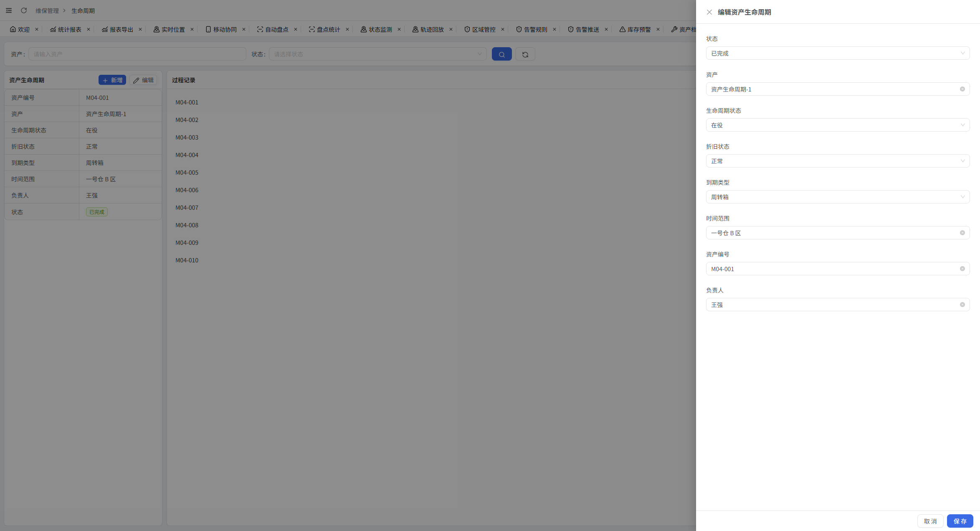Close the 库存预警 tab
The height and width of the screenshot is (531, 980).
[658, 29]
